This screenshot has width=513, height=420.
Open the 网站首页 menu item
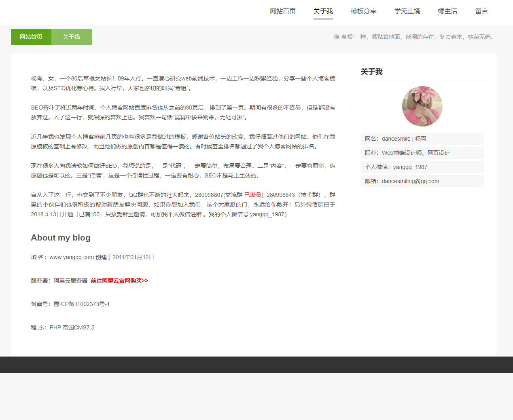(282, 11)
